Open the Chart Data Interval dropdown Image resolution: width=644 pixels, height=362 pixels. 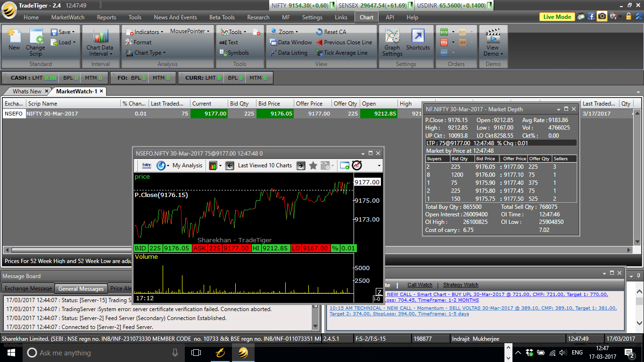[100, 42]
